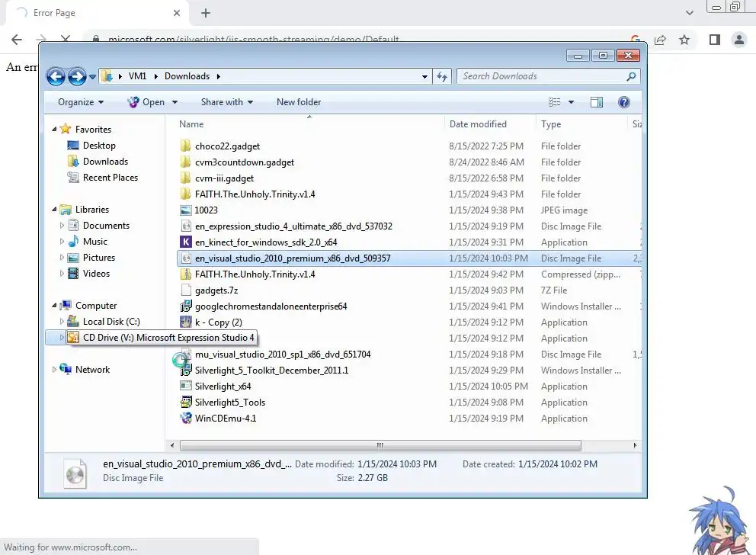Switch to the Error Page tab
Image resolution: width=756 pixels, height=555 pixels.
(97, 13)
